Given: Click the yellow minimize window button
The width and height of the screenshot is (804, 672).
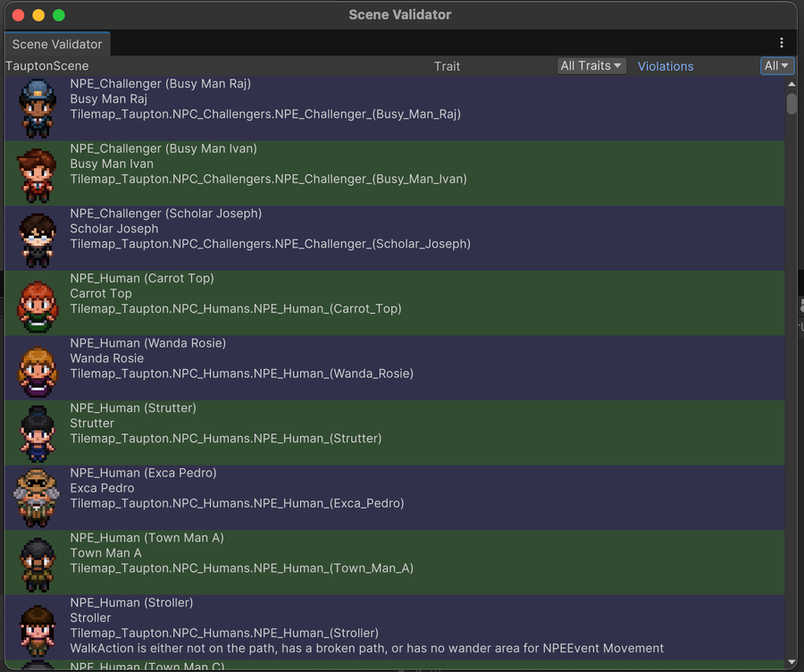Looking at the screenshot, I should [x=38, y=15].
